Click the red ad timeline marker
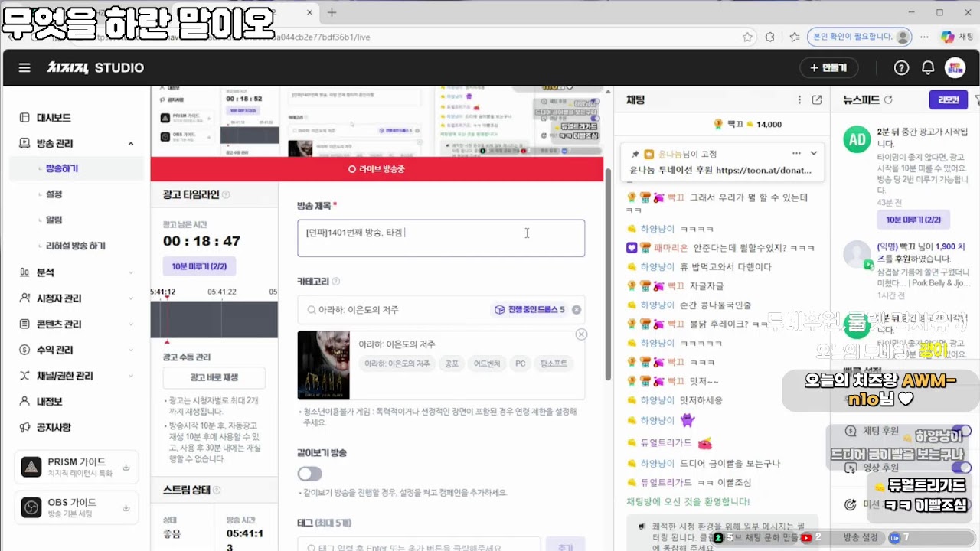Screen dimensions: 980x551 [x=167, y=320]
